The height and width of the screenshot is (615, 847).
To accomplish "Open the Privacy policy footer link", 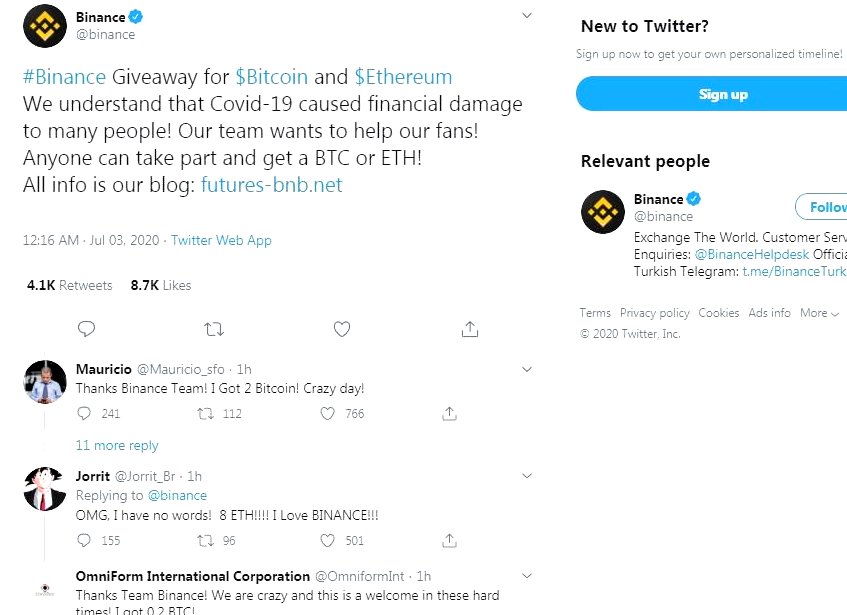I will [654, 313].
